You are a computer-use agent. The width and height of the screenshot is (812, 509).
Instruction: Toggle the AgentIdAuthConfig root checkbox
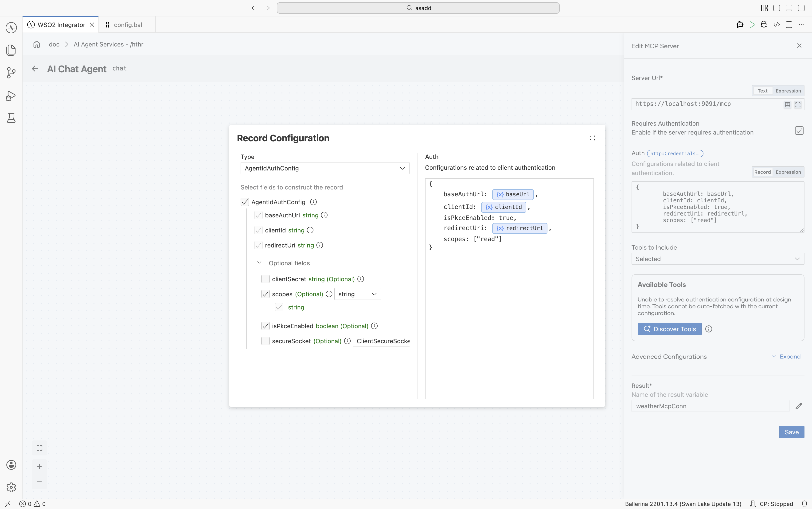point(245,202)
